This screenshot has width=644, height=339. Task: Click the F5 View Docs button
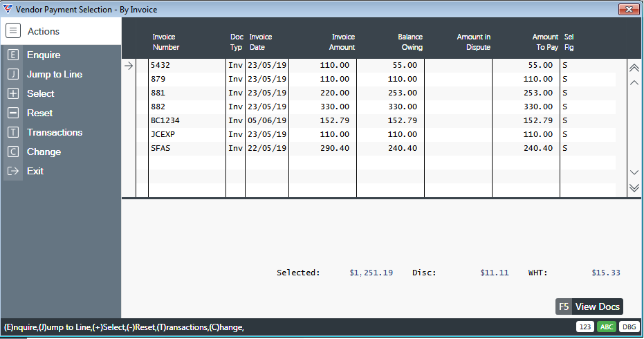coord(589,306)
